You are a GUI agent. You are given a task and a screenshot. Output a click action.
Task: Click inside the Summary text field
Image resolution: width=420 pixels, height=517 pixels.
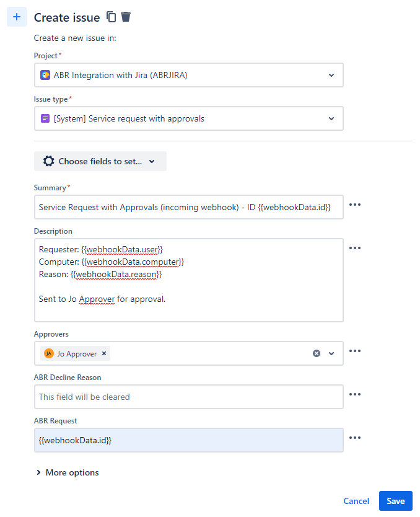point(189,207)
